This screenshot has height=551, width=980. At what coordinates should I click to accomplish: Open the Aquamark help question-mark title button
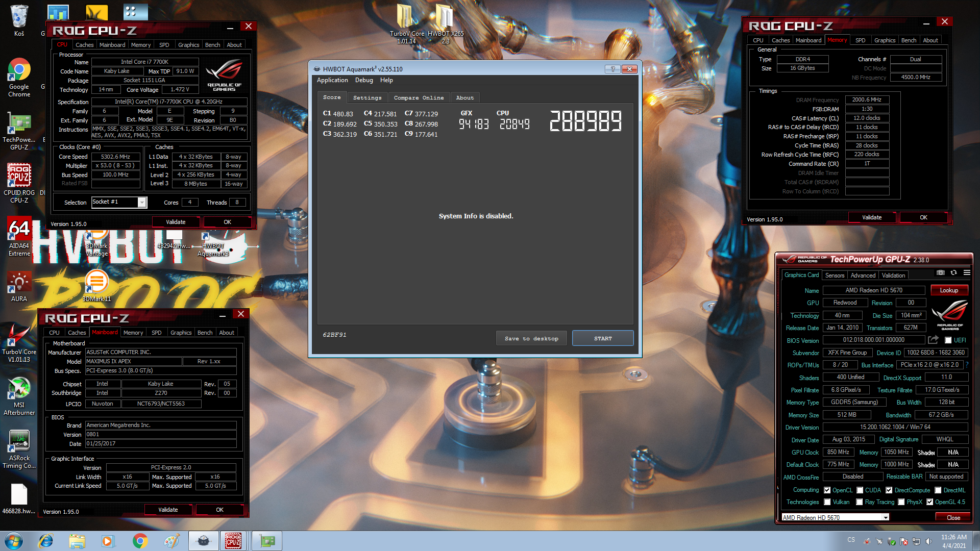tap(612, 69)
